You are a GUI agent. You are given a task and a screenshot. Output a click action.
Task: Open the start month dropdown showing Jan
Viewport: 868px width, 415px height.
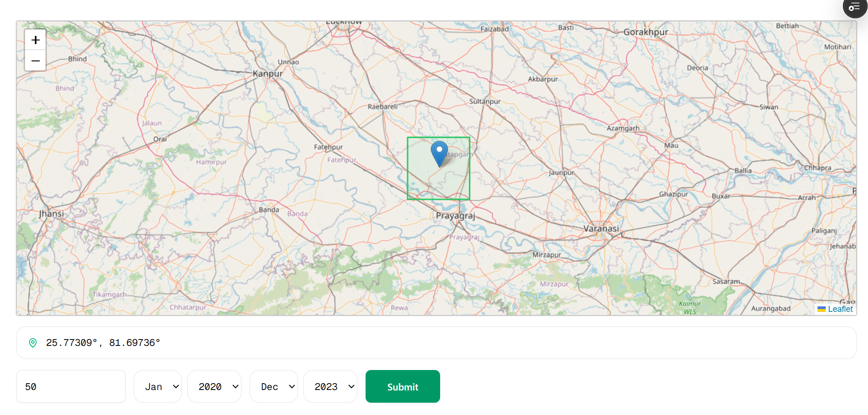[x=158, y=386]
